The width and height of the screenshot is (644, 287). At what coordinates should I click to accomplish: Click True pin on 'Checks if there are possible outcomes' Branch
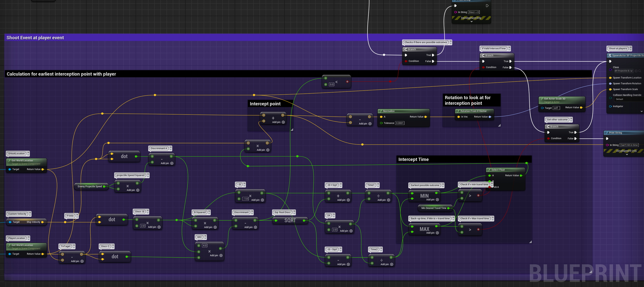[x=433, y=55]
